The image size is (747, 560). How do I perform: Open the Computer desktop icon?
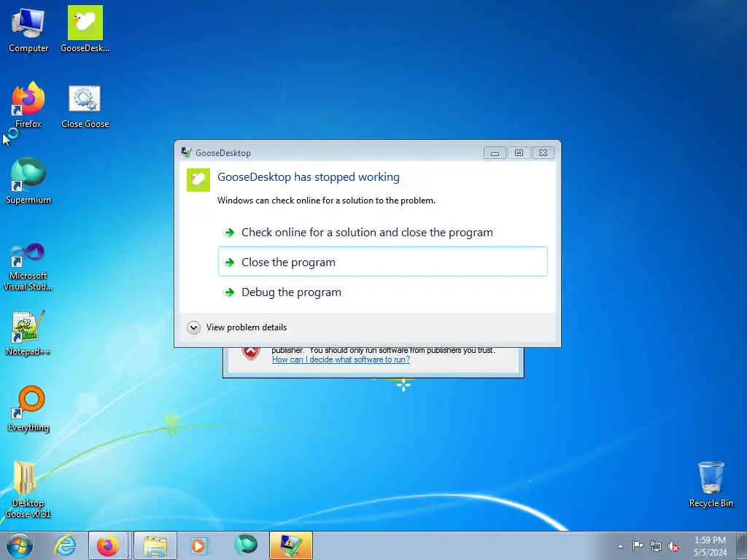28,29
